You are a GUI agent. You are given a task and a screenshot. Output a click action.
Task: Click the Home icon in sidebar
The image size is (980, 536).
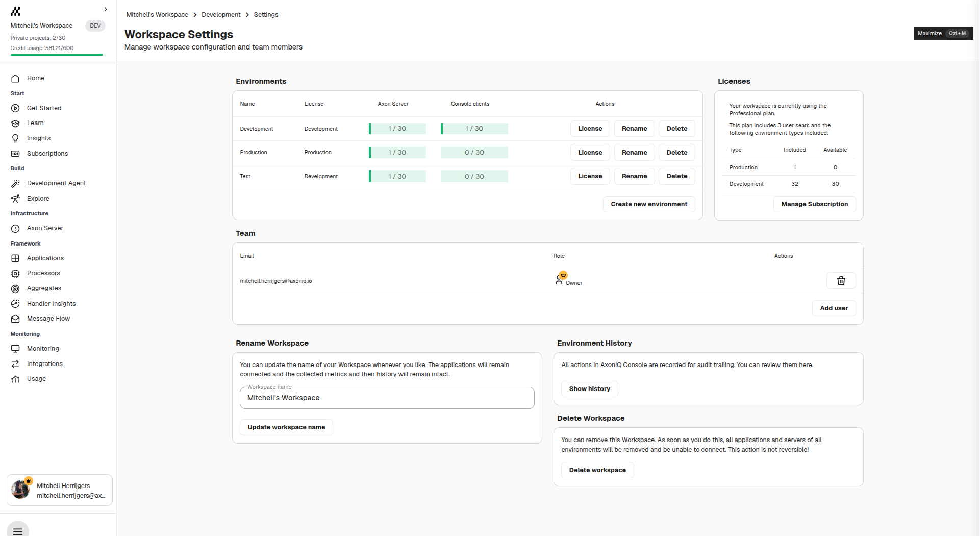(x=15, y=79)
